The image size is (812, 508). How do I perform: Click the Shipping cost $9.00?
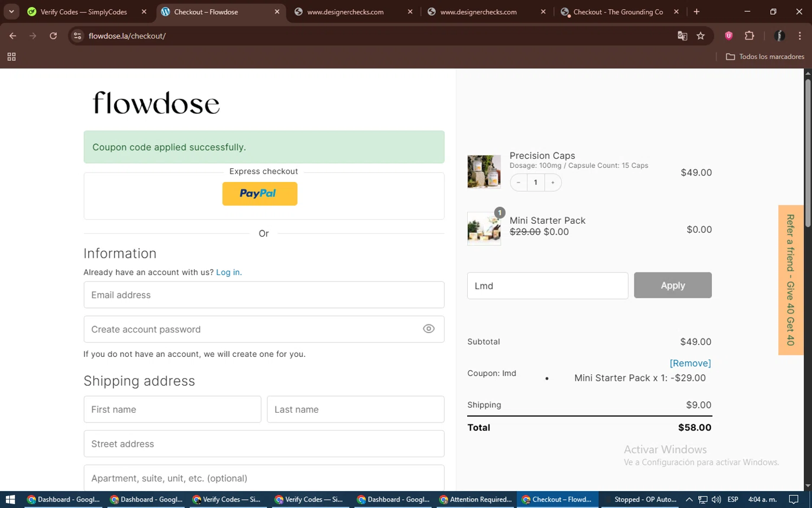coord(698,405)
